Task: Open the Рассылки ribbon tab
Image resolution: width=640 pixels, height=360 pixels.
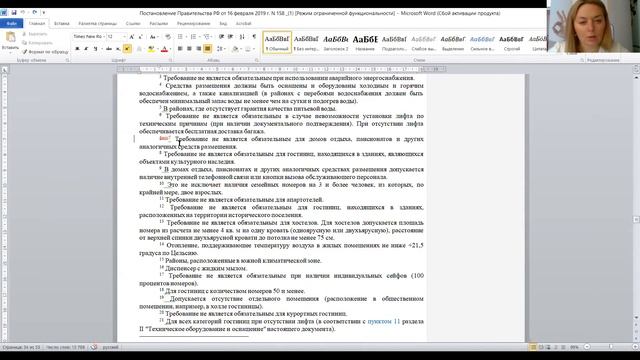Action: [x=158, y=24]
